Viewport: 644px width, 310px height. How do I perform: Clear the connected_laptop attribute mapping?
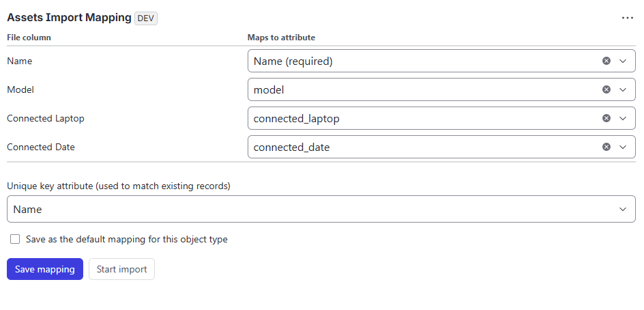tap(606, 118)
